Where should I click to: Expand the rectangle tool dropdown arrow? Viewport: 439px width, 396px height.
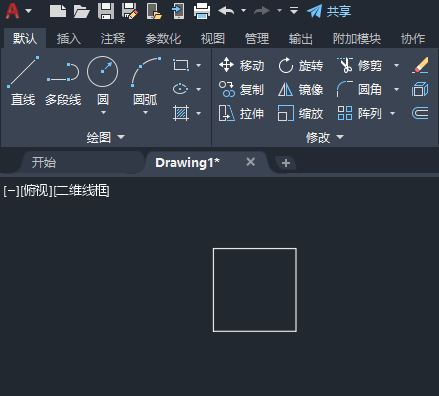tap(199, 65)
